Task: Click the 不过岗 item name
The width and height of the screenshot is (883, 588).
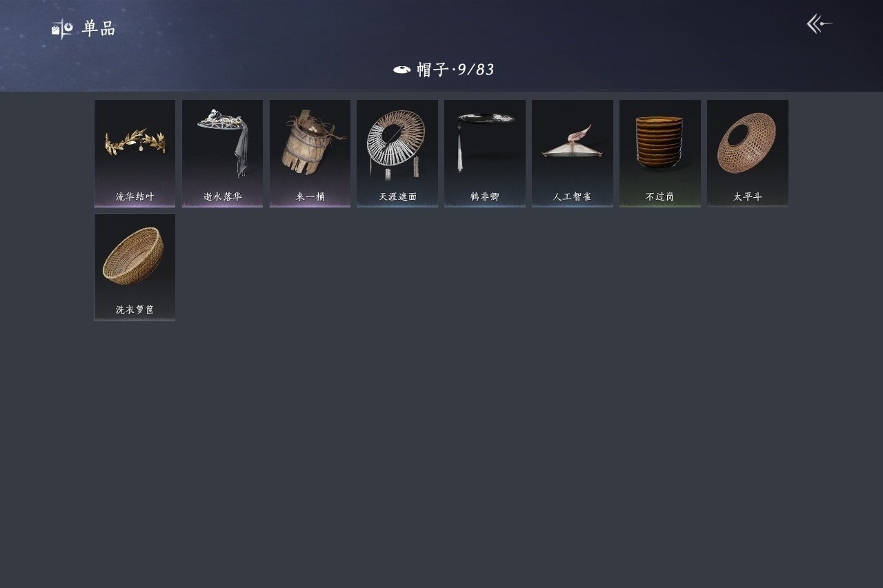Action: pyautogui.click(x=660, y=196)
